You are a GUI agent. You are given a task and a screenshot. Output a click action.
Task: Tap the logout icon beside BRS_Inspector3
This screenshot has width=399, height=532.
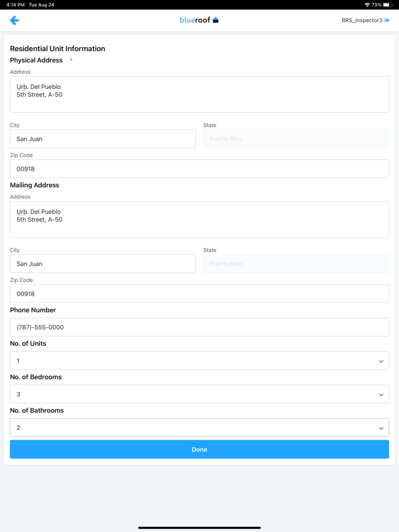(387, 21)
